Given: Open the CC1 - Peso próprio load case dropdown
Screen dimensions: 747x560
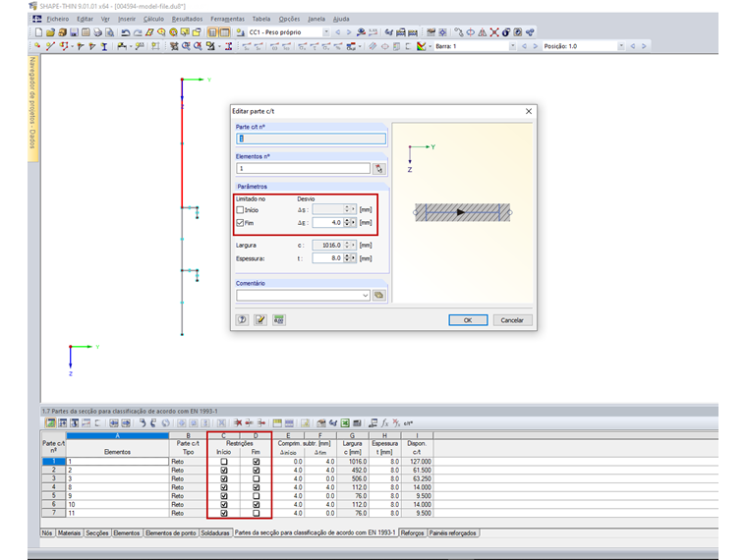Looking at the screenshot, I should tap(326, 32).
